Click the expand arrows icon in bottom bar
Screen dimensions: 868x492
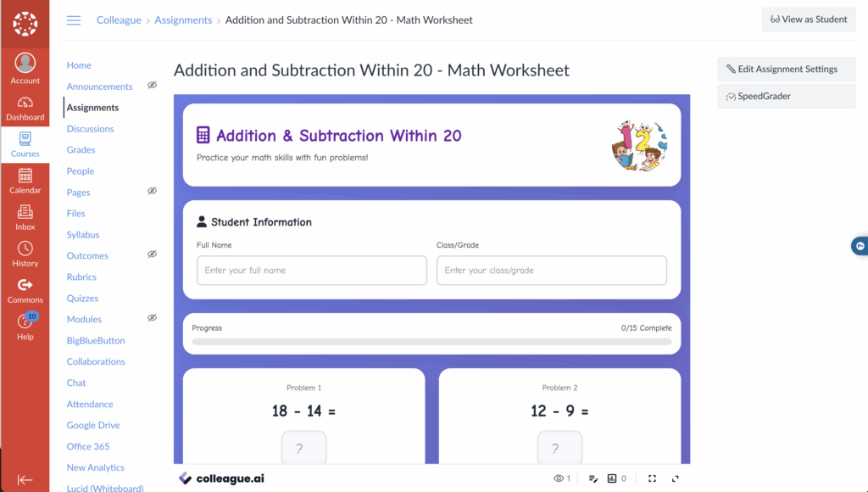coord(676,478)
